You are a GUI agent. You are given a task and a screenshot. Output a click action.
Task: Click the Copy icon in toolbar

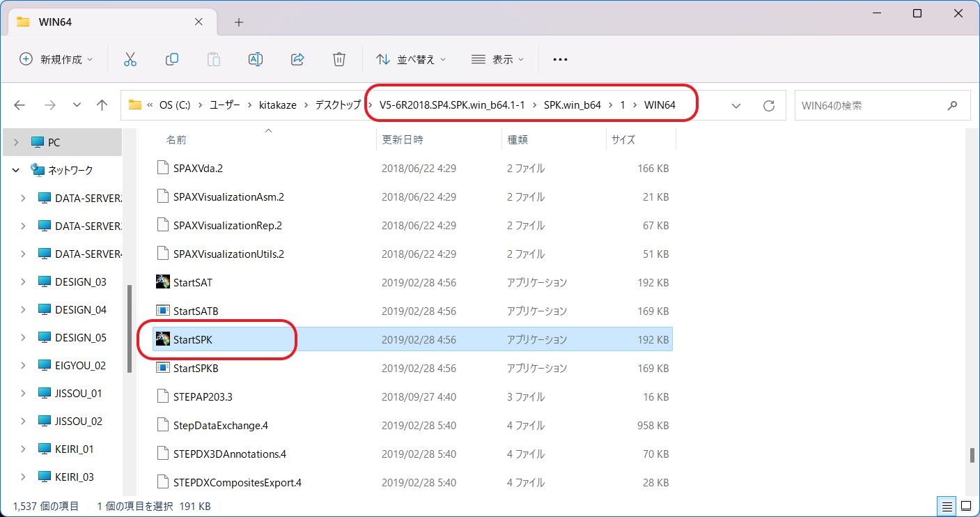172,59
